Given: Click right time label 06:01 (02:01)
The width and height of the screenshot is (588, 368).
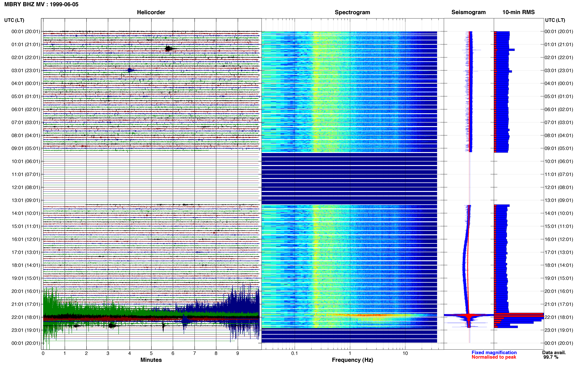Looking at the screenshot, I should 559,109.
